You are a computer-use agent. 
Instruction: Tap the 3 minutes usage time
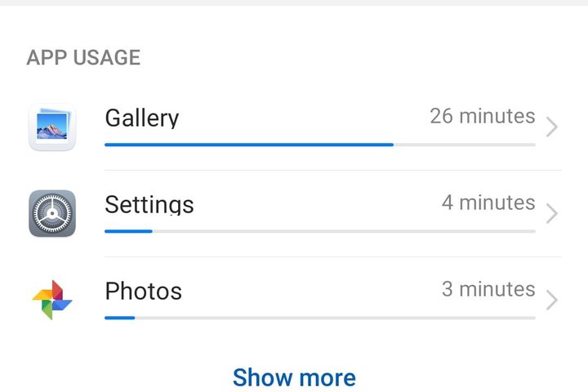pyautogui.click(x=488, y=289)
